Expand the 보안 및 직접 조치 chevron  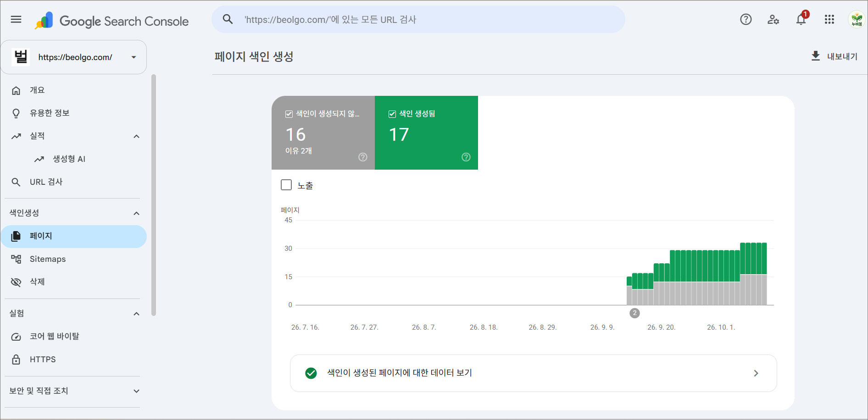coord(136,391)
